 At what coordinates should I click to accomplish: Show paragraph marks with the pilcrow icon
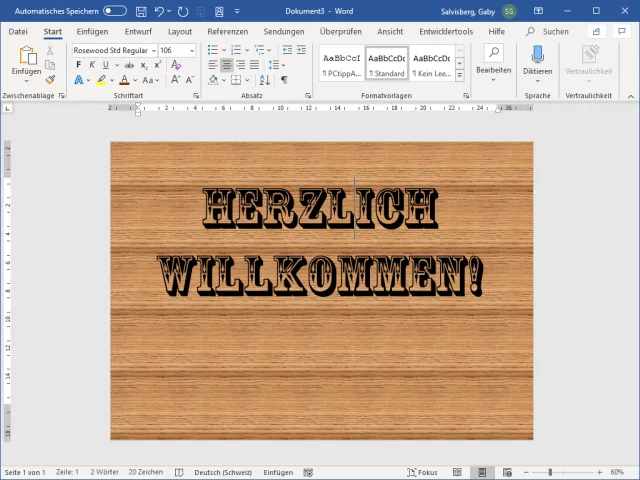(x=284, y=80)
